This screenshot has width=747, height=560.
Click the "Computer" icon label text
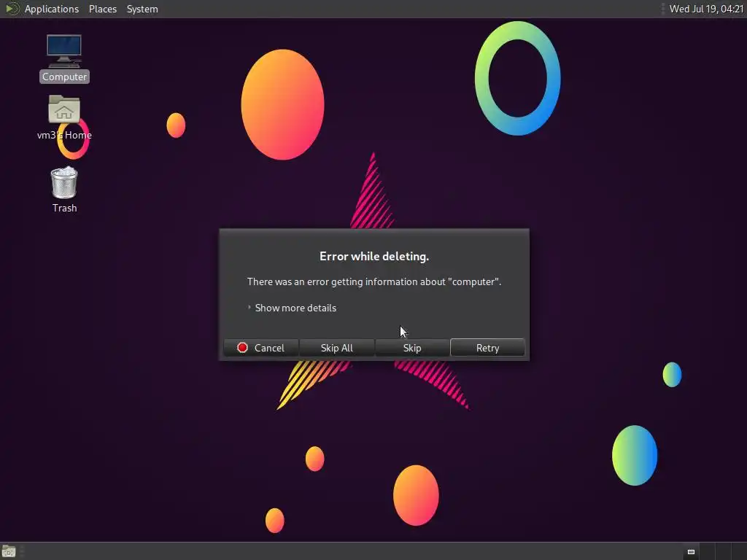64,77
